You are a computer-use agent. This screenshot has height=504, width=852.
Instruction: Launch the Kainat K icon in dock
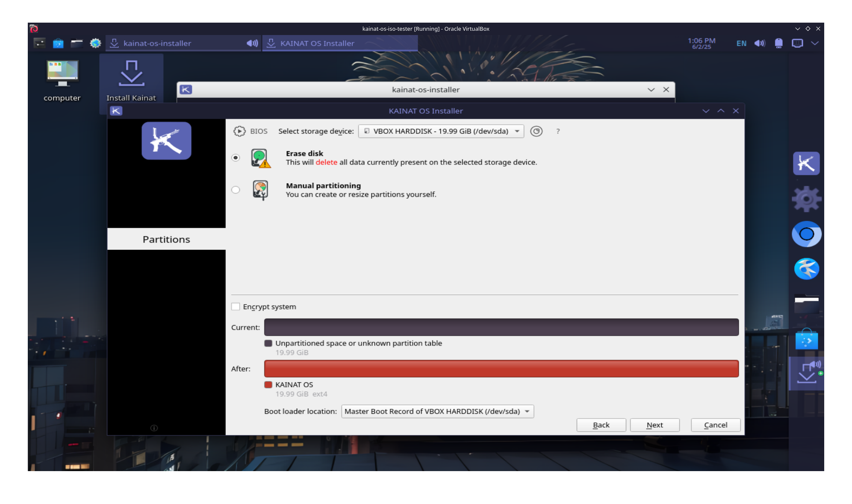tap(806, 164)
